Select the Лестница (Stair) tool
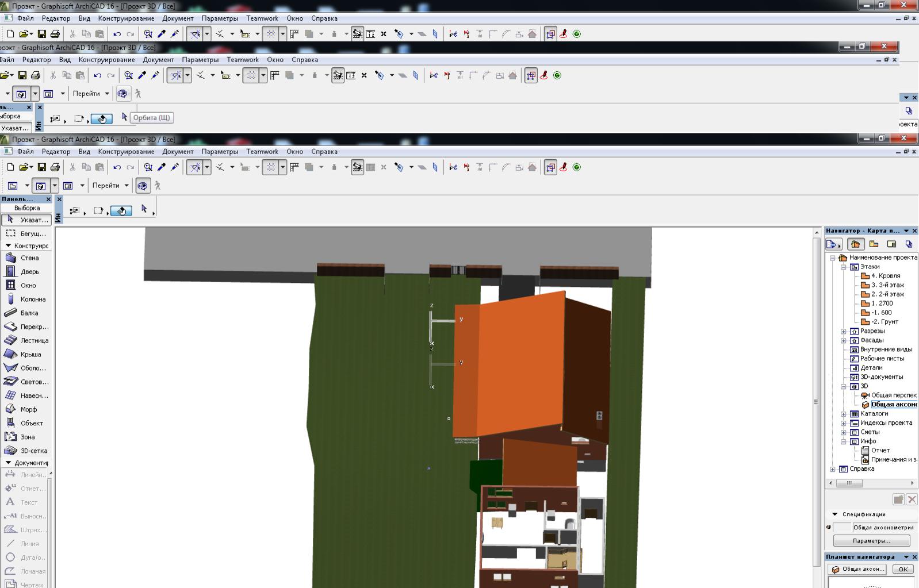919x588 pixels. 26,341
